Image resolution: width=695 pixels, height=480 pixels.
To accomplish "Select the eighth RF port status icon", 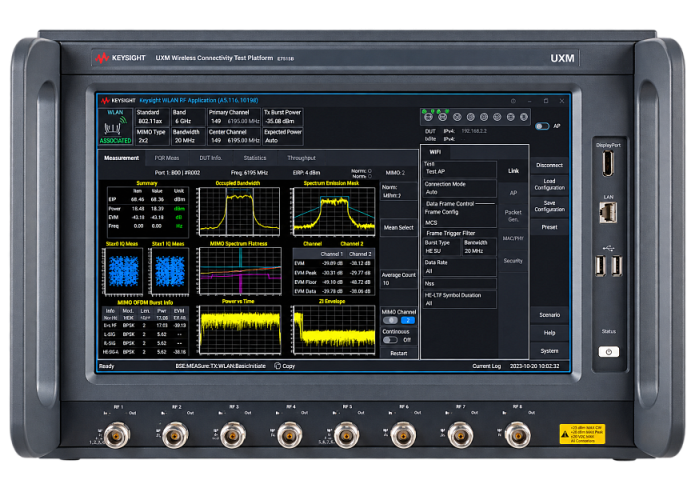I will point(524,117).
